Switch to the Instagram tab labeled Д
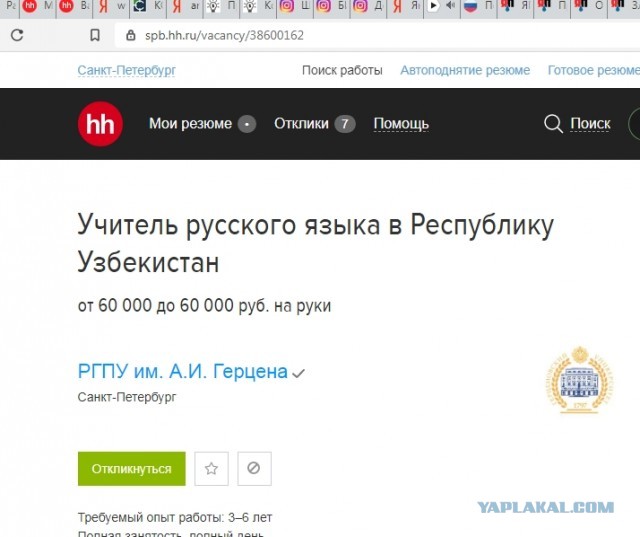The width and height of the screenshot is (640, 537). point(369,6)
